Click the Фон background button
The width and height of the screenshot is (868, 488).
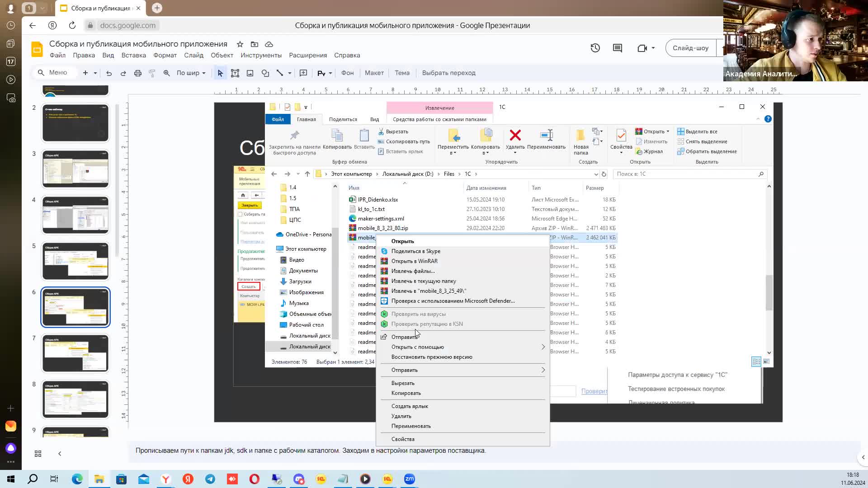[x=347, y=73]
